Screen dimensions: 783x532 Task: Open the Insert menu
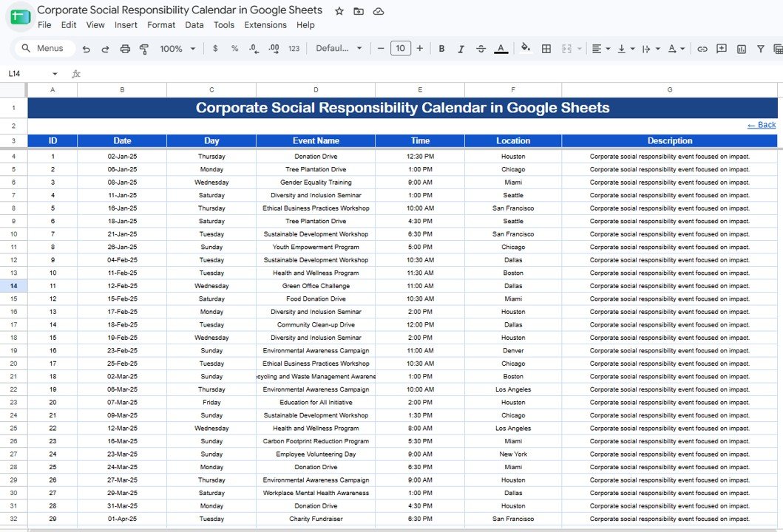pos(126,25)
